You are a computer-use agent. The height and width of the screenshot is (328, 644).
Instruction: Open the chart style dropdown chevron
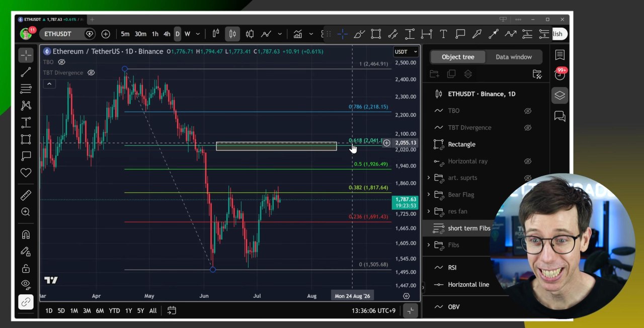(280, 34)
